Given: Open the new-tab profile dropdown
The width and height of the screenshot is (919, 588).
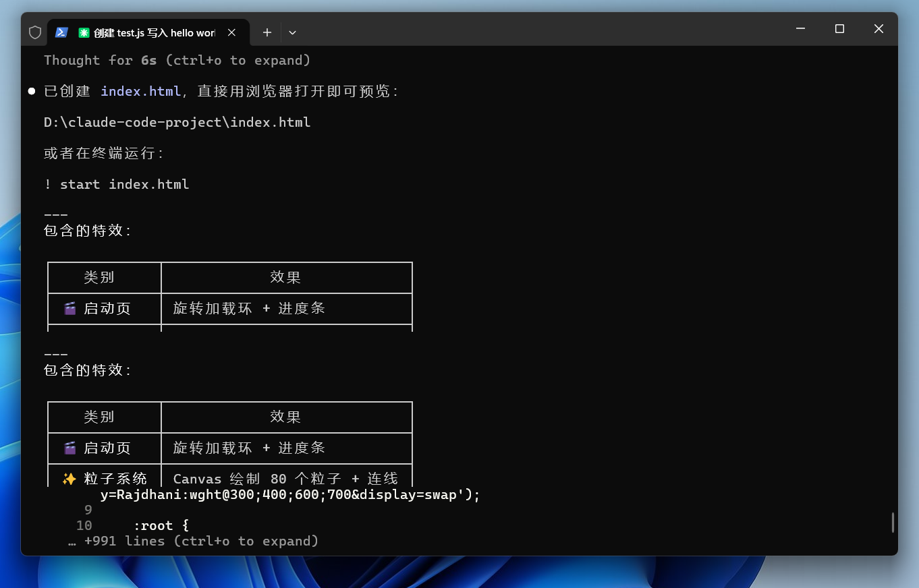Looking at the screenshot, I should pyautogui.click(x=292, y=32).
